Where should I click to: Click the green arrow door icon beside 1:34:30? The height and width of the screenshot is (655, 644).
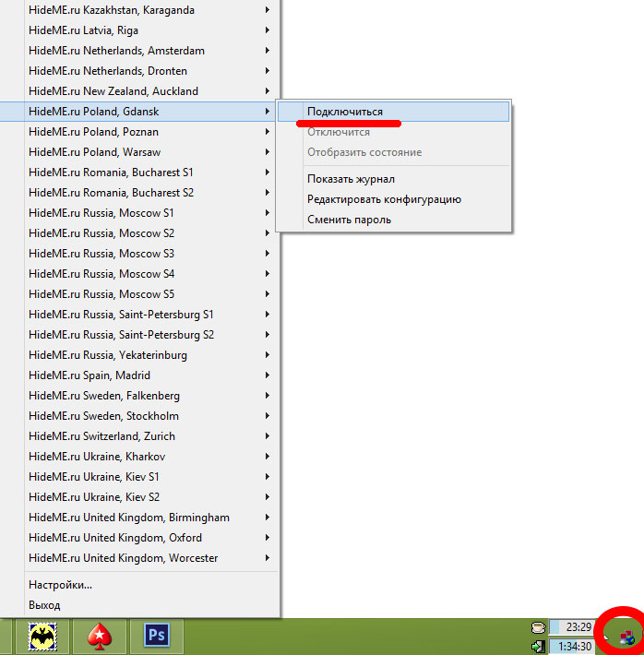(x=538, y=646)
